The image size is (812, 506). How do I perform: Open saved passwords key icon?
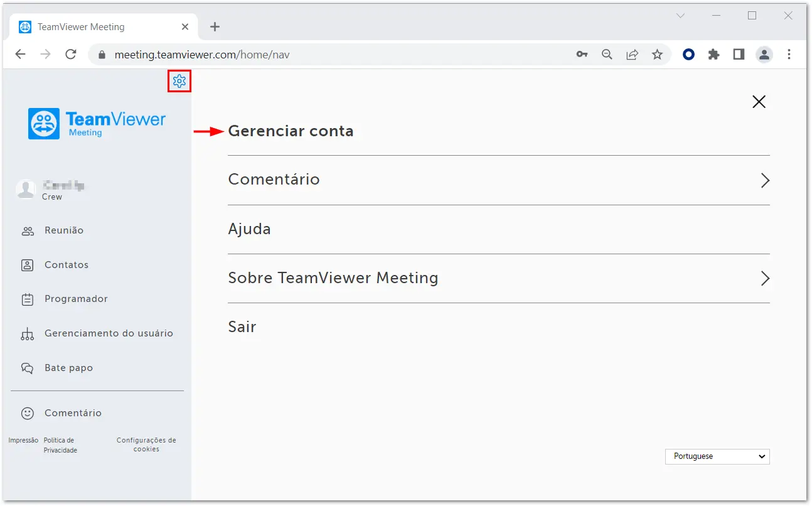[582, 55]
